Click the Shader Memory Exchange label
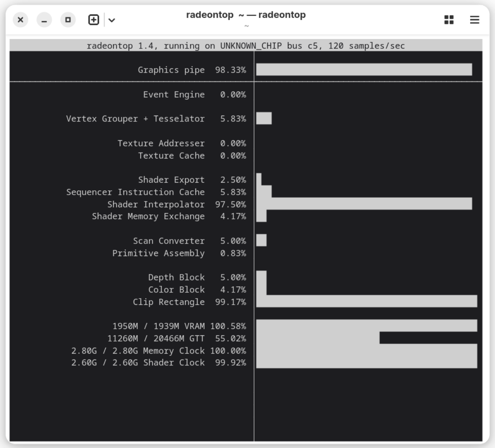The image size is (495, 448). [x=148, y=217]
